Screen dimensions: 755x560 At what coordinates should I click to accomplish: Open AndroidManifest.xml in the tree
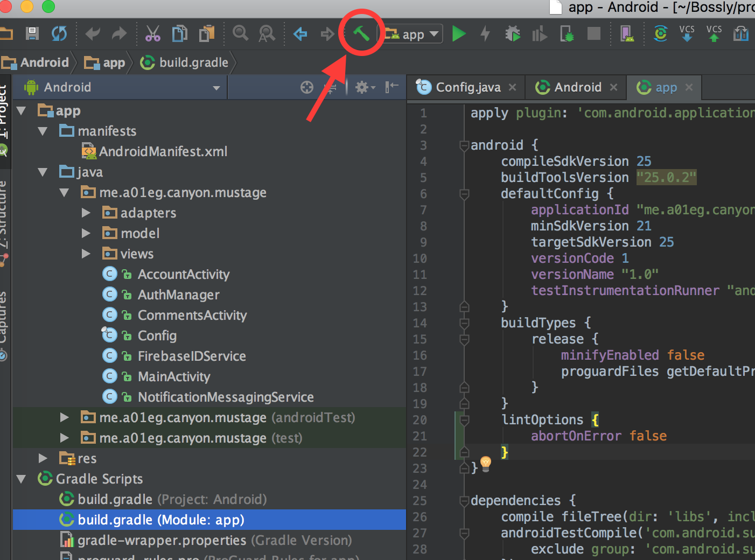[x=163, y=152]
